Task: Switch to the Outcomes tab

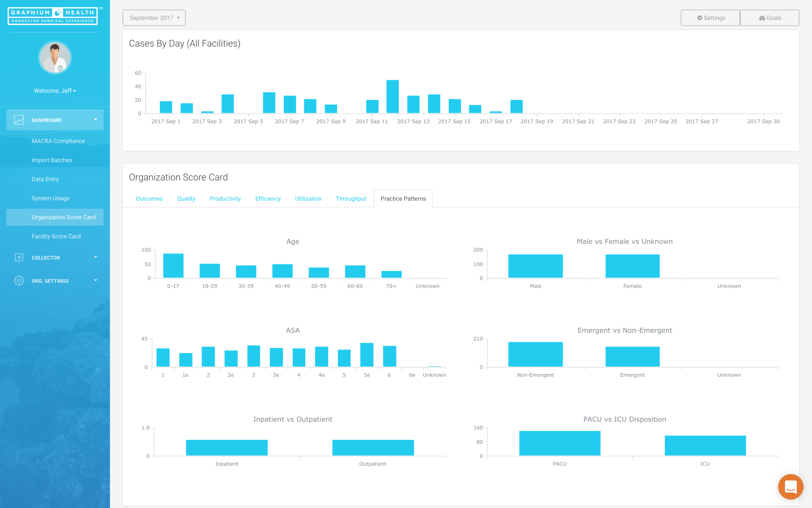Action: (149, 199)
